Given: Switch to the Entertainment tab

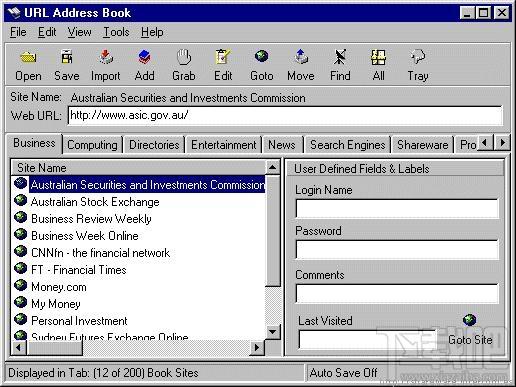Looking at the screenshot, I should 224,145.
